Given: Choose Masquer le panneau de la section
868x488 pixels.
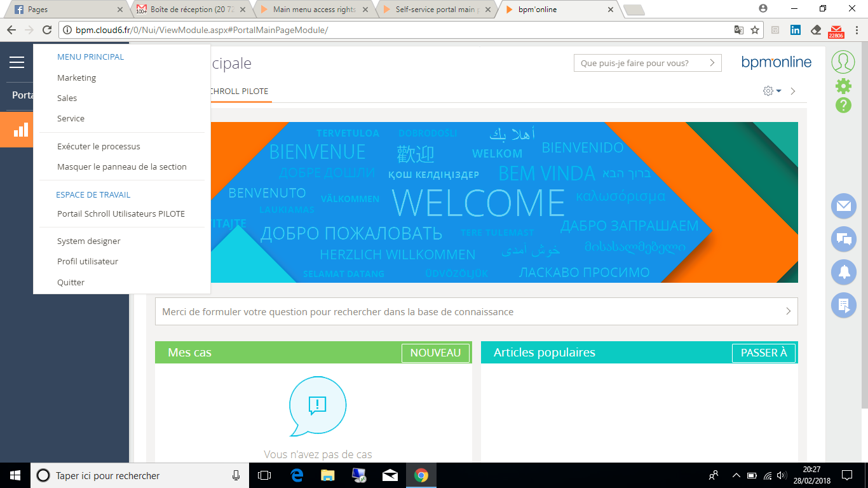Looking at the screenshot, I should point(122,166).
